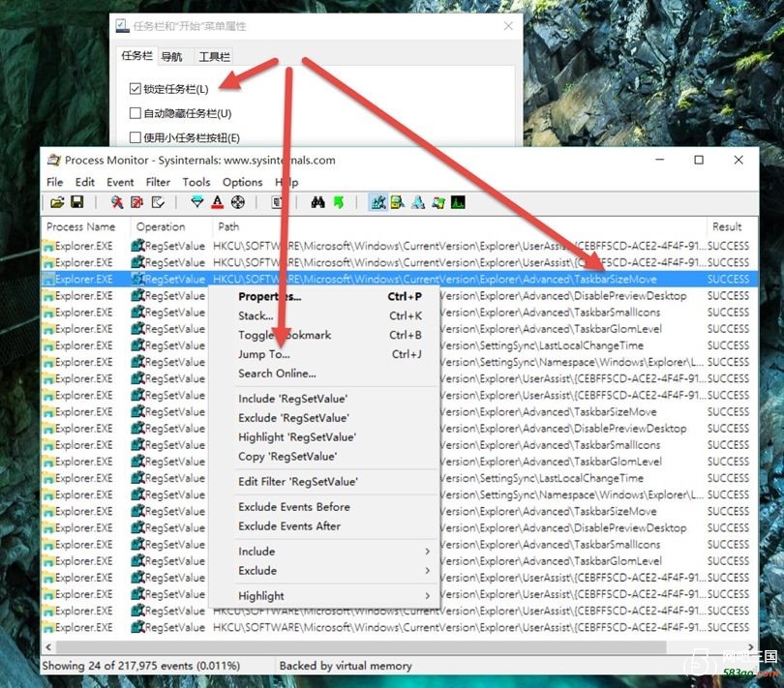The height and width of the screenshot is (688, 784).
Task: Toggle the Show Registry Activity icon
Action: tap(378, 202)
